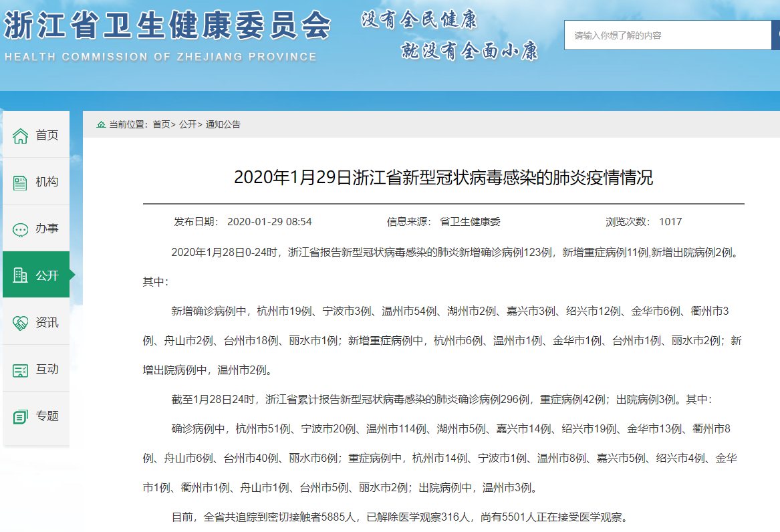The image size is (780, 532).
Task: Click the building icon on the 公开 tab
Action: [20, 275]
